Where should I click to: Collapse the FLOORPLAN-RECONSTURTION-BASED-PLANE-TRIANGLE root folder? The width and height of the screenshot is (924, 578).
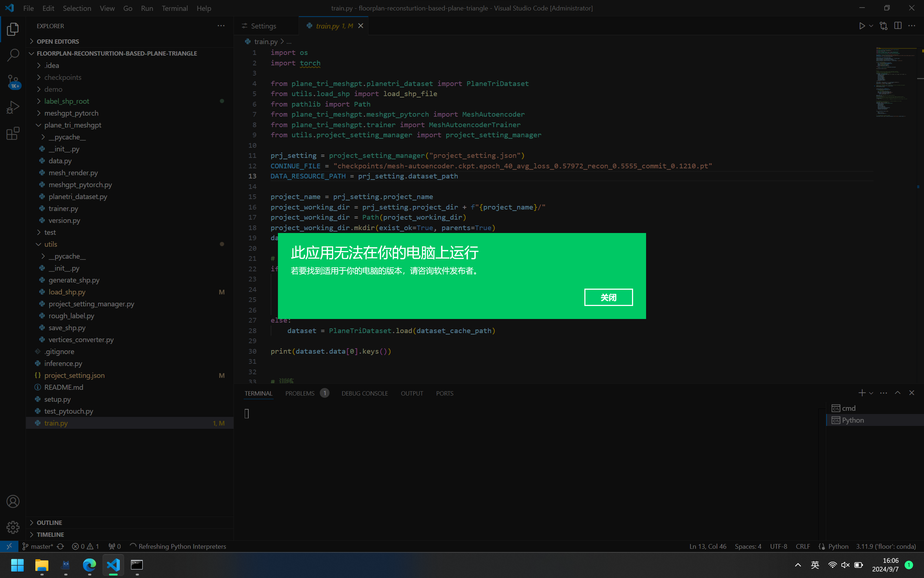coord(130,53)
